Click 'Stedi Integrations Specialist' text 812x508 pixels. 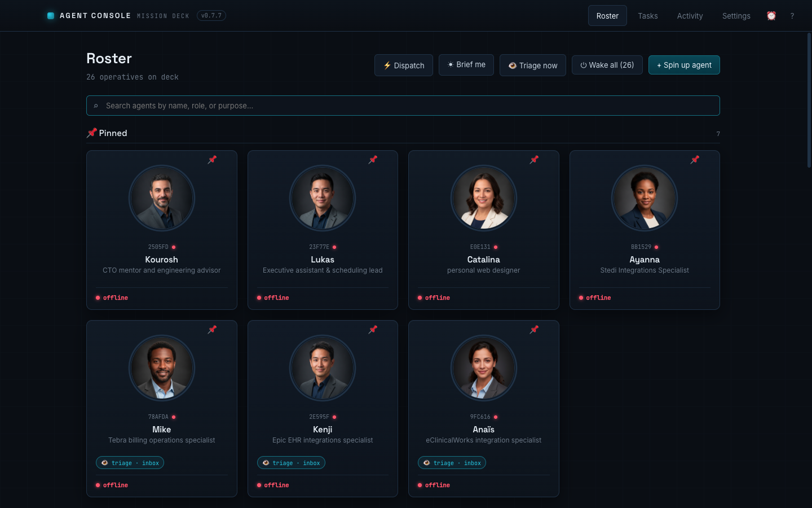pyautogui.click(x=645, y=270)
